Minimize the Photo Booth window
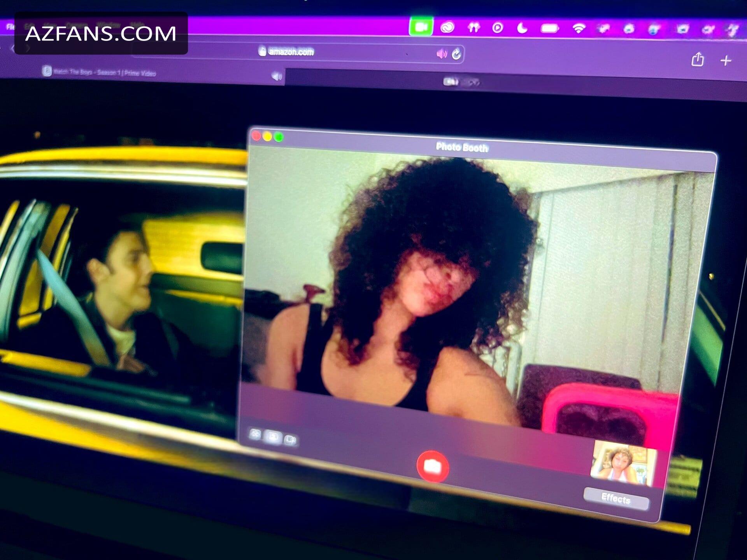 (268, 136)
